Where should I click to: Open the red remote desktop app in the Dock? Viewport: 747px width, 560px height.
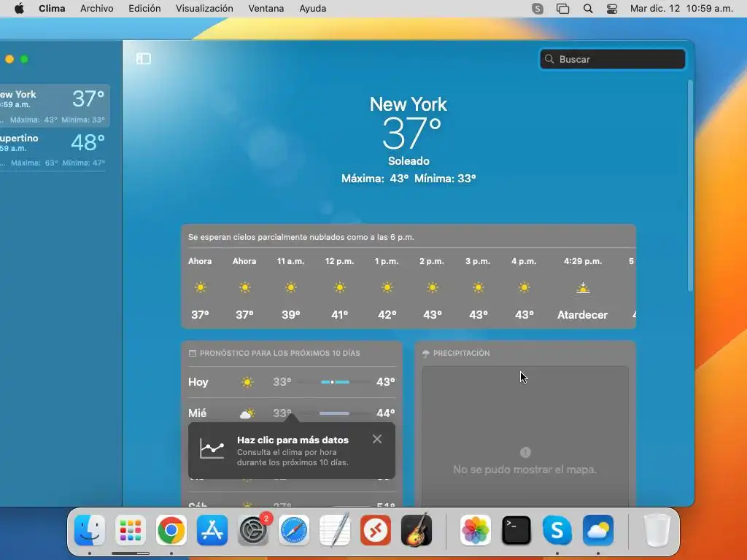point(376,530)
